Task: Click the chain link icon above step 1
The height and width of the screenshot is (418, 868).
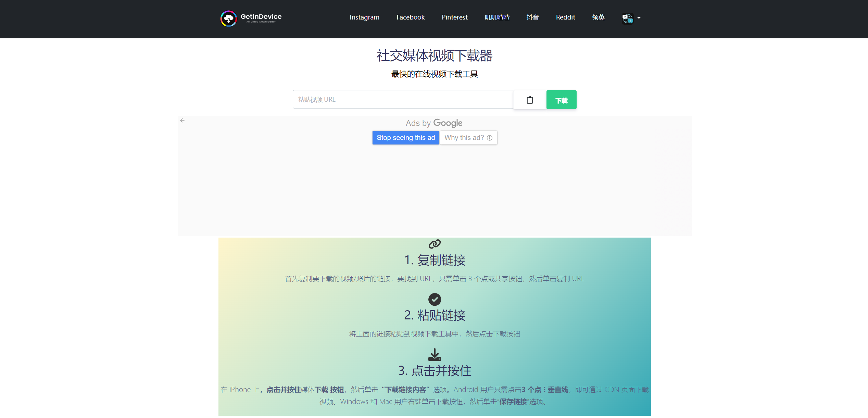Action: point(434,244)
